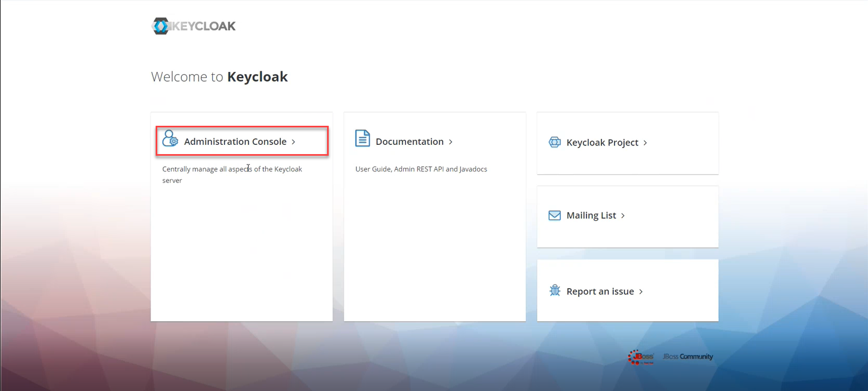This screenshot has height=391, width=868.
Task: Click the Administration Console user-gear icon
Action: pos(170,138)
